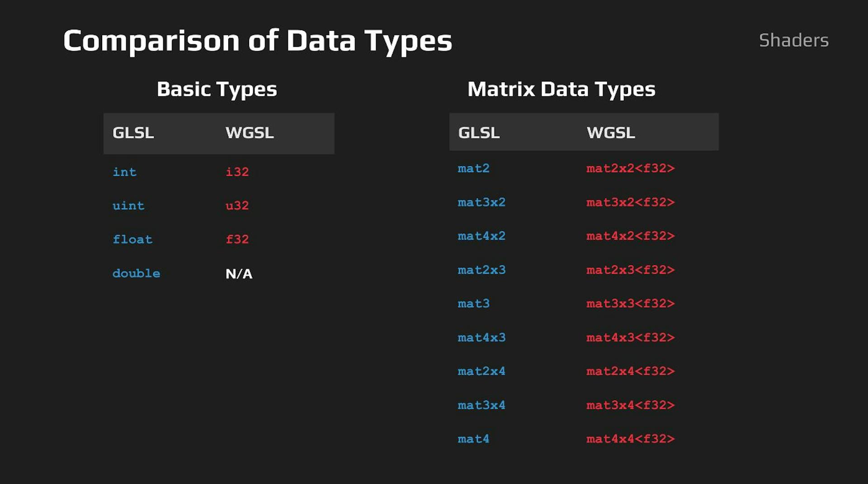Click the 'double' GLSL entry
This screenshot has height=484, width=868.
136,273
